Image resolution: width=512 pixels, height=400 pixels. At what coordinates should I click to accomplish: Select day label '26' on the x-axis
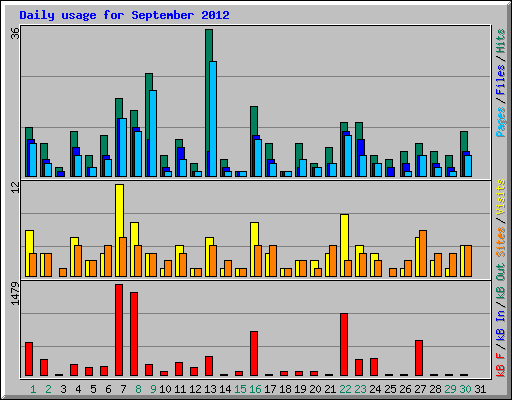pyautogui.click(x=405, y=389)
